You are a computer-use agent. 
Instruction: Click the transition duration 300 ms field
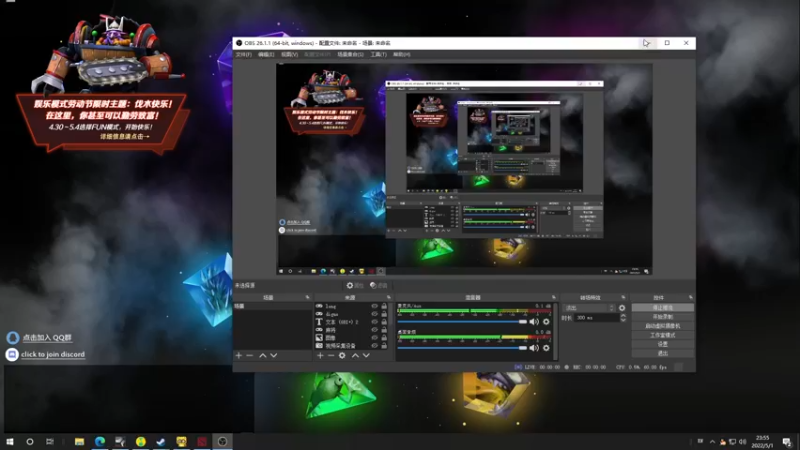(596, 318)
